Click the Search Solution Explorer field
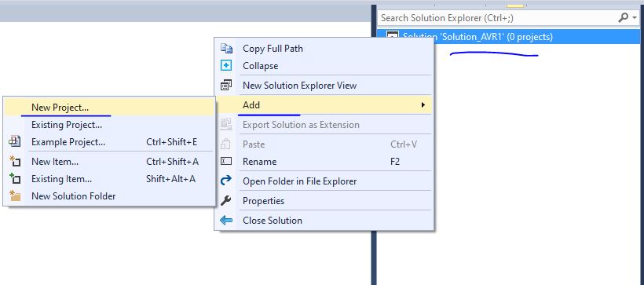 coord(497,17)
